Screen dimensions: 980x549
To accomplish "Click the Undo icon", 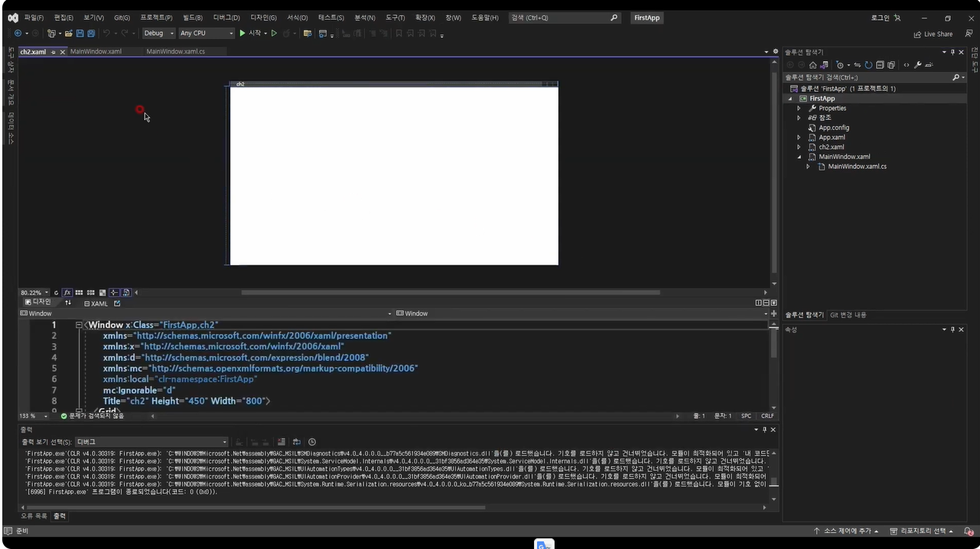I will 106,34.
